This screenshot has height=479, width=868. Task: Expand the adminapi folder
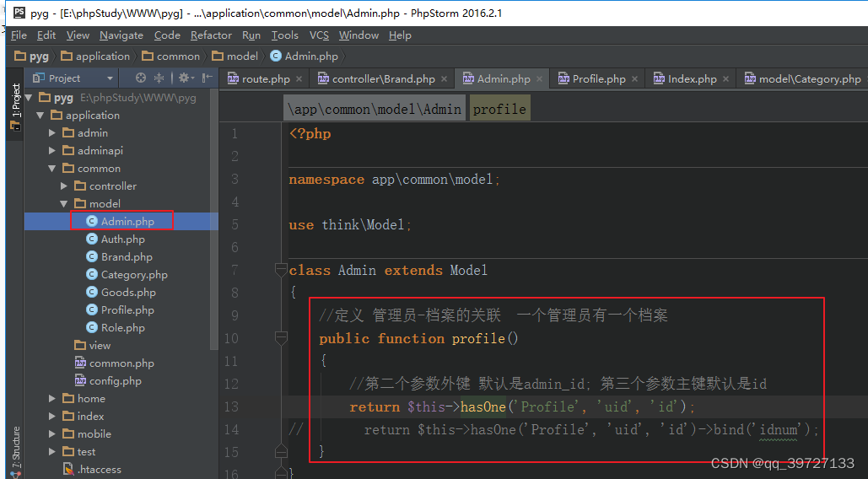pyautogui.click(x=52, y=150)
